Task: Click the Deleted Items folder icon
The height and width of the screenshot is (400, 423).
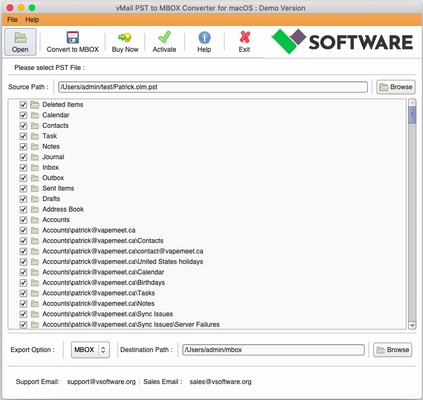Action: (35, 105)
